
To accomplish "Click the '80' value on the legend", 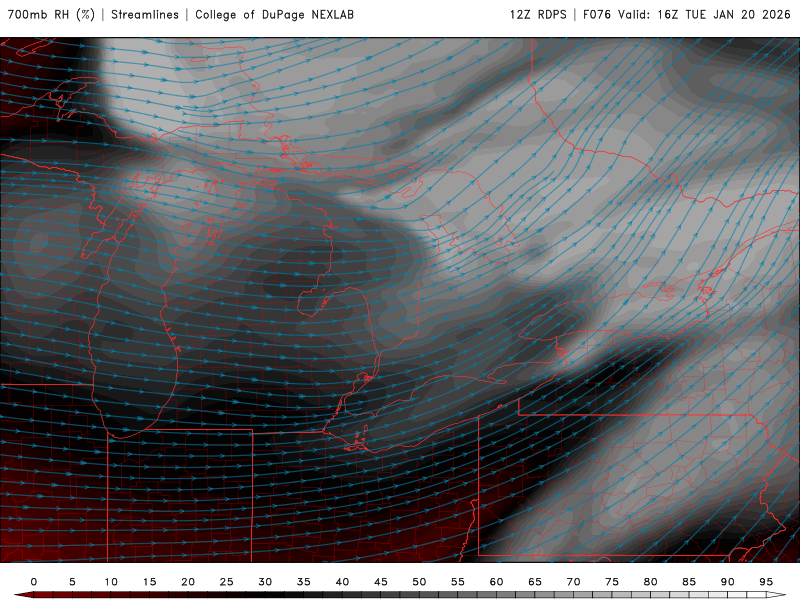I will pos(651,582).
